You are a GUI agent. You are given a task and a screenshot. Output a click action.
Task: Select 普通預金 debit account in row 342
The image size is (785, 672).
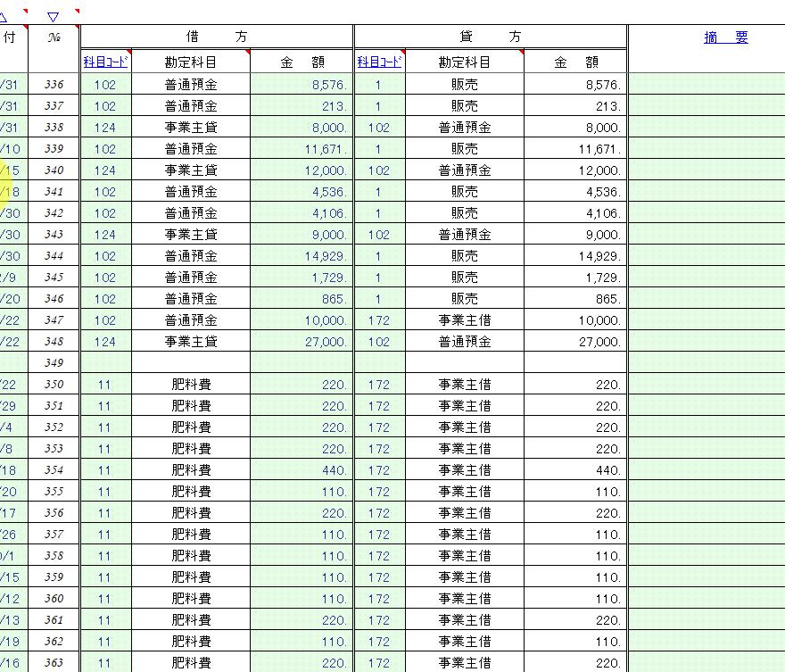(x=191, y=213)
